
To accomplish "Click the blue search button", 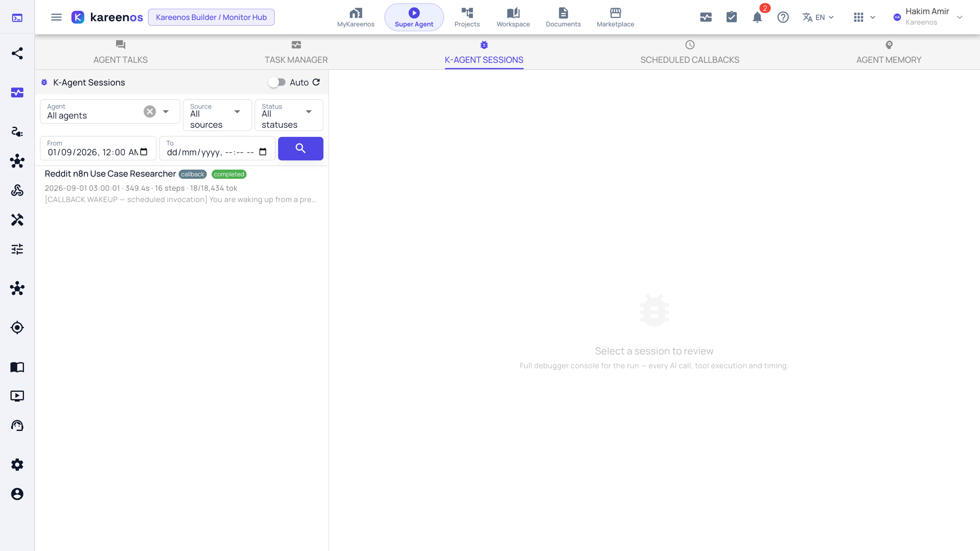I will (x=301, y=148).
